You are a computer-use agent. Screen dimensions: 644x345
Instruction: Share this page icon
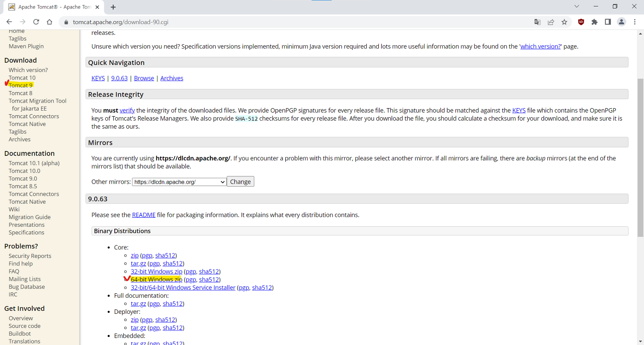click(x=551, y=22)
